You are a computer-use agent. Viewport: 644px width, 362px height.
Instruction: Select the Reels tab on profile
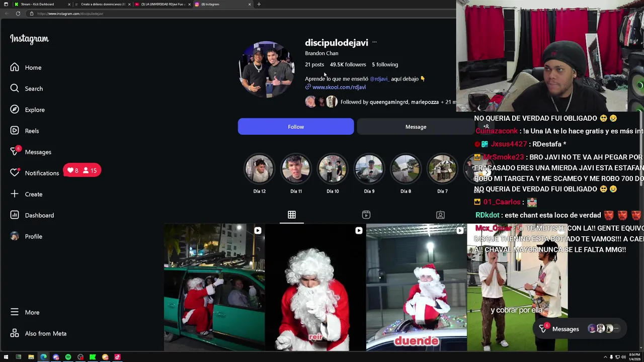click(366, 215)
